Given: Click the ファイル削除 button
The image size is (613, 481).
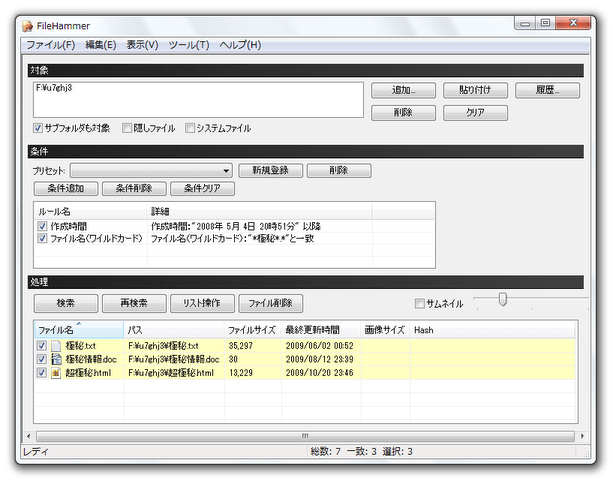Looking at the screenshot, I should click(x=271, y=303).
